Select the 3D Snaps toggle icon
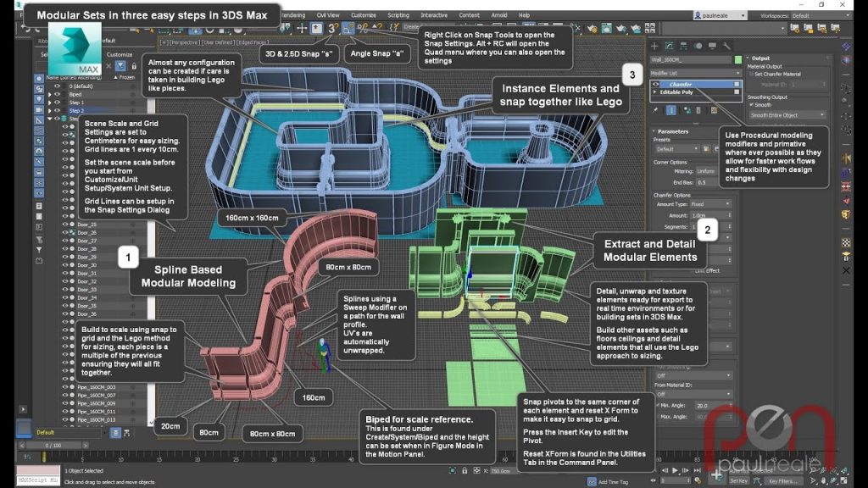 coord(331,29)
